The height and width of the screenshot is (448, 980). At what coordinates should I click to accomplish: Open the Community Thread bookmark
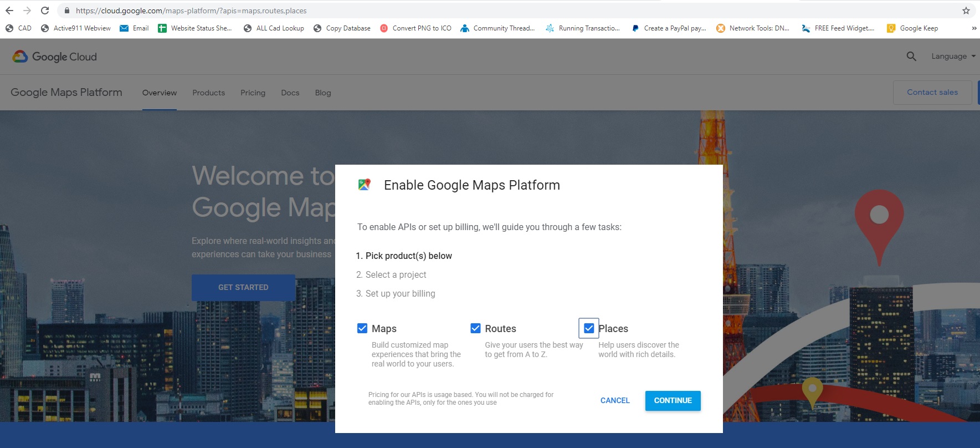point(497,28)
